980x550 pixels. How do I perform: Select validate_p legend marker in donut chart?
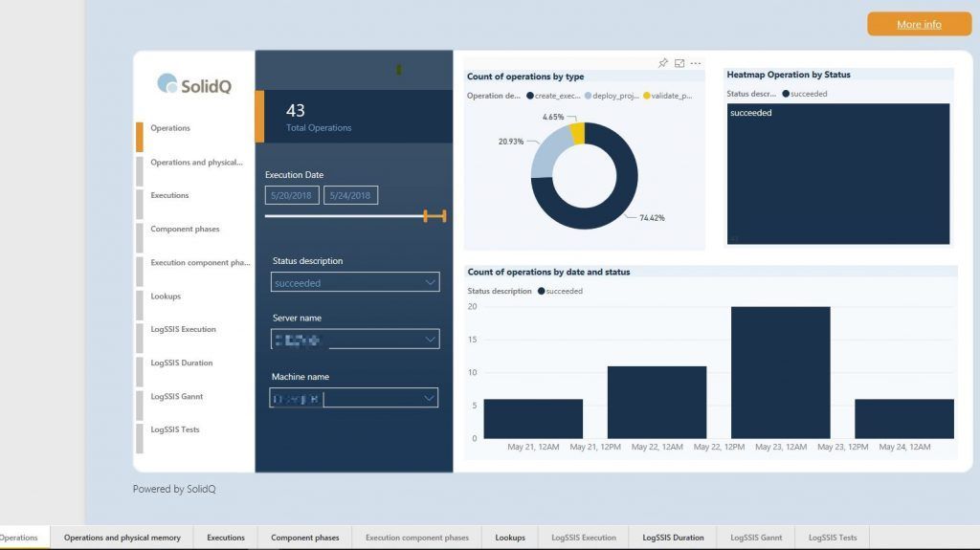coord(646,96)
